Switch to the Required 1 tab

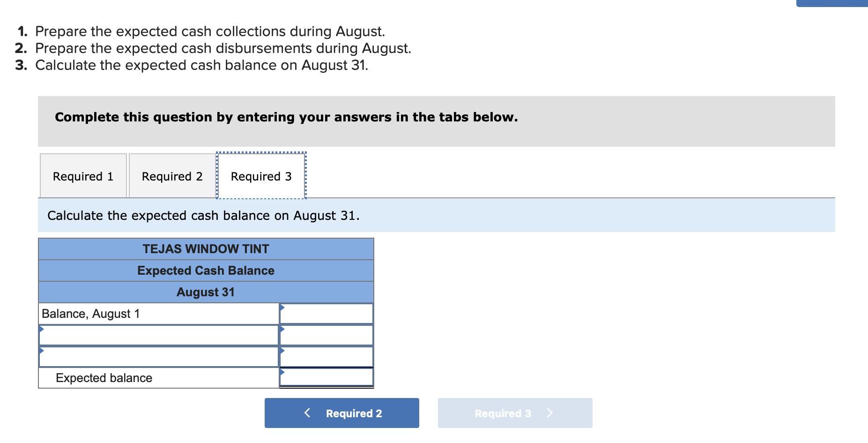pyautogui.click(x=83, y=176)
